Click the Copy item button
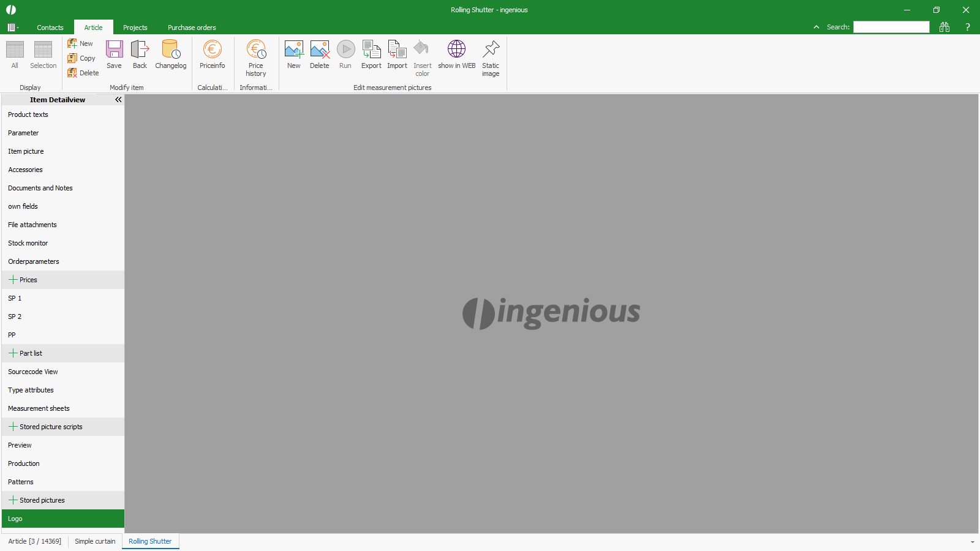The width and height of the screenshot is (980, 551). point(82,58)
